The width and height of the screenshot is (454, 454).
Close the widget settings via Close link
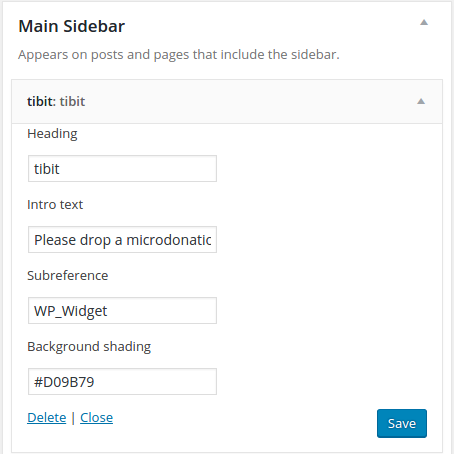tap(97, 418)
